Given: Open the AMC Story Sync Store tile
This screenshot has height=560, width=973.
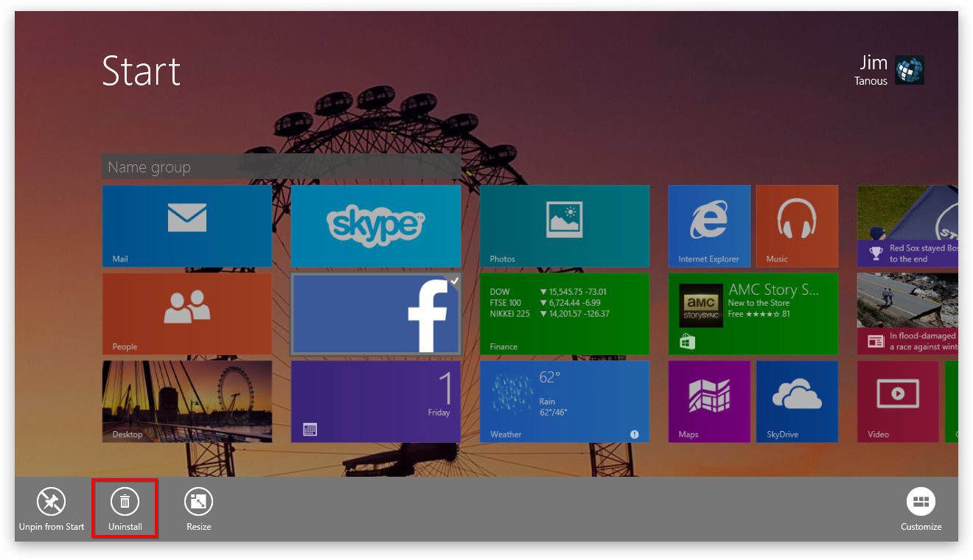Looking at the screenshot, I should coord(753,314).
